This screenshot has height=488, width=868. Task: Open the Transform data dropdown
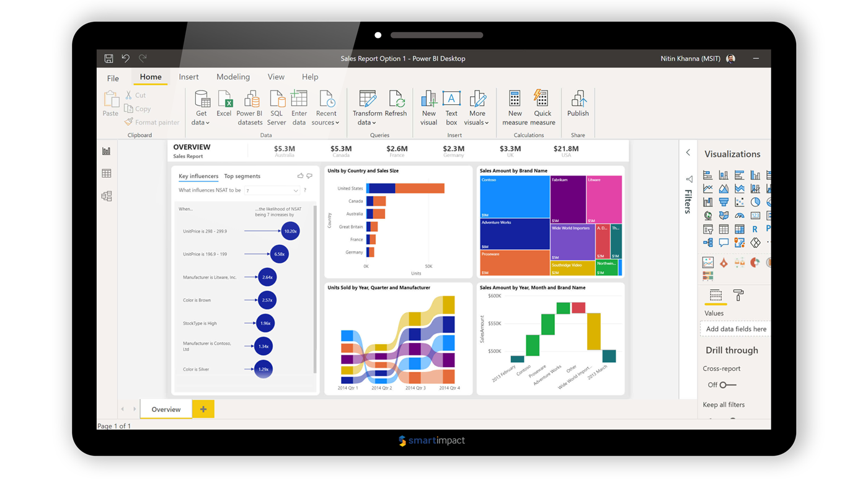pyautogui.click(x=367, y=108)
